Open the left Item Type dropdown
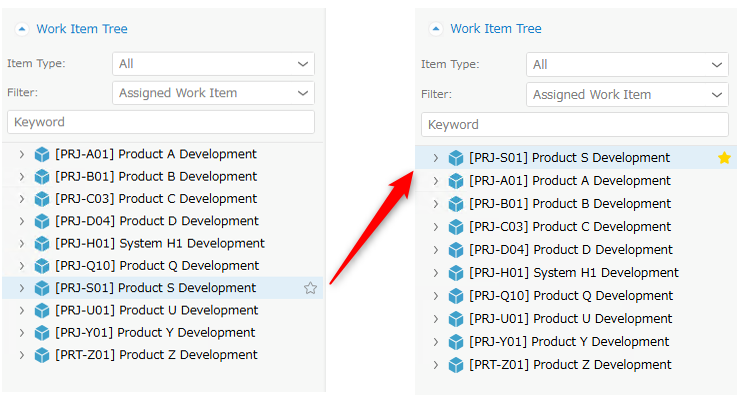 pos(213,64)
